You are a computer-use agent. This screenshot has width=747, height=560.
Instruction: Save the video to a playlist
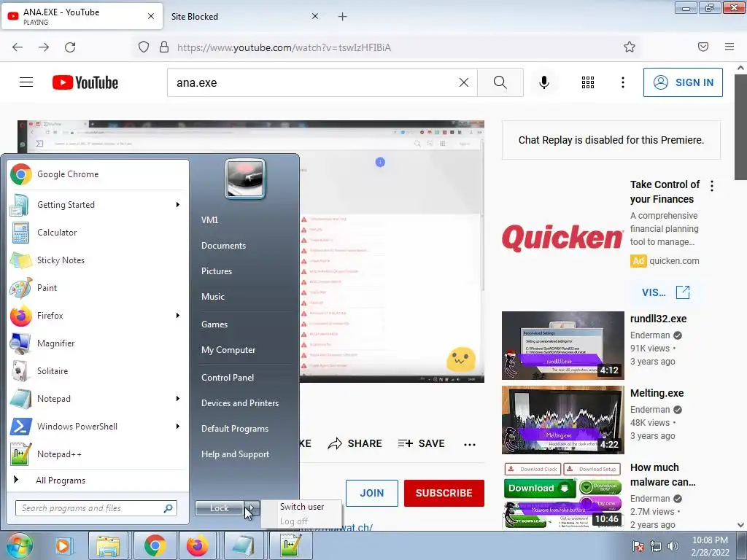[x=422, y=444]
